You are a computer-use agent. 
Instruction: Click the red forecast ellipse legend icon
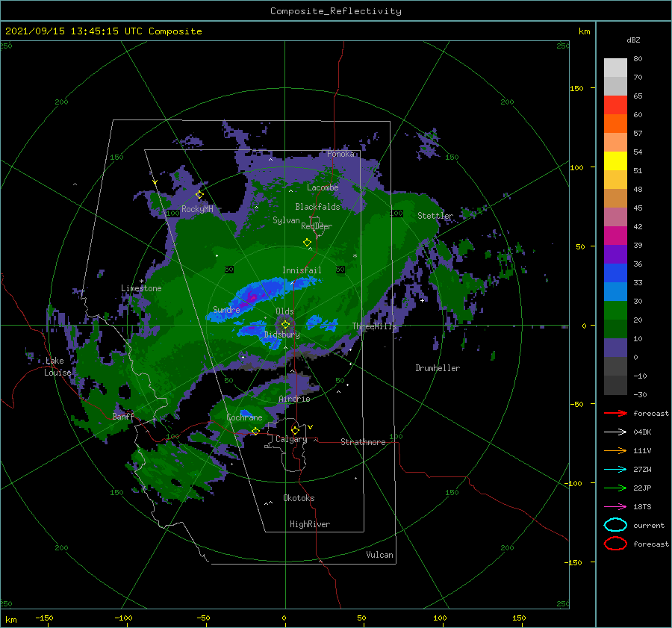pos(615,544)
